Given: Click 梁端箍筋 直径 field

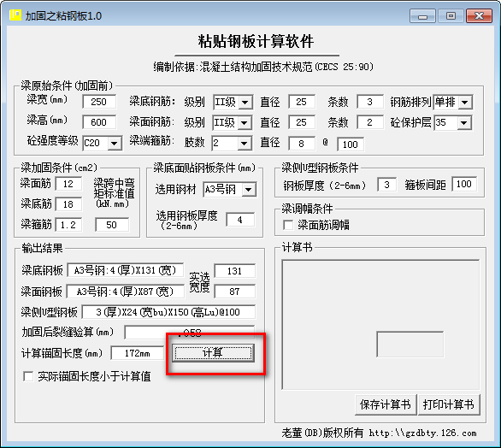Looking at the screenshot, I should pyautogui.click(x=302, y=144).
